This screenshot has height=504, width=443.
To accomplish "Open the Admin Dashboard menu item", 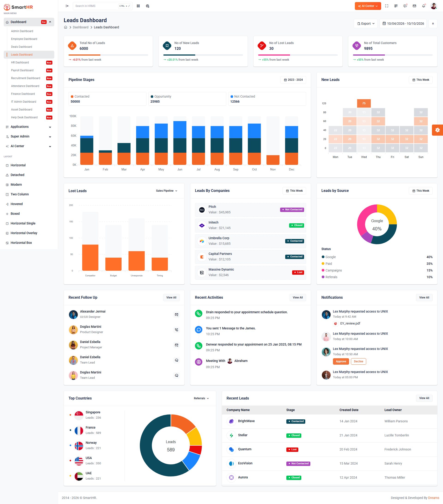I will pos(22,31).
